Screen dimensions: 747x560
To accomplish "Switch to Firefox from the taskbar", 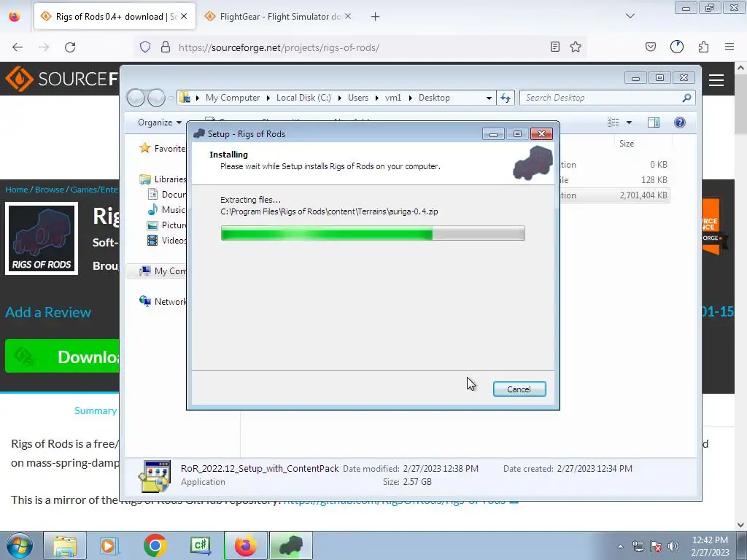I will point(245,545).
